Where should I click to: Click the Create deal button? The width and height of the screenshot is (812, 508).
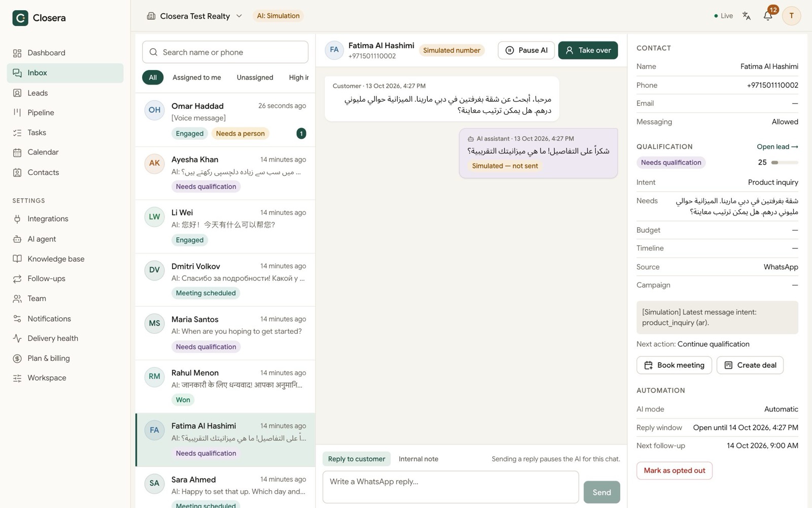[750, 365]
